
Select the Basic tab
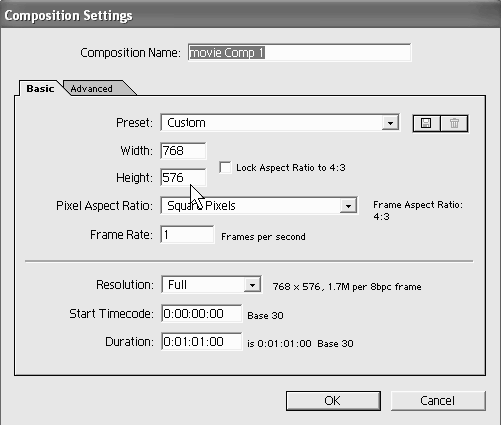[40, 89]
